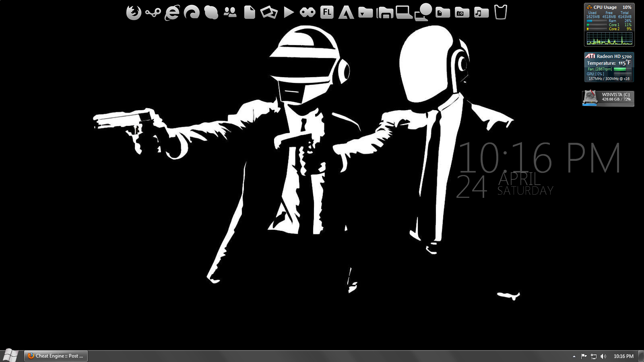This screenshot has height=362, width=644.
Task: Open the camera pictures folder dock icon
Action: [462, 13]
